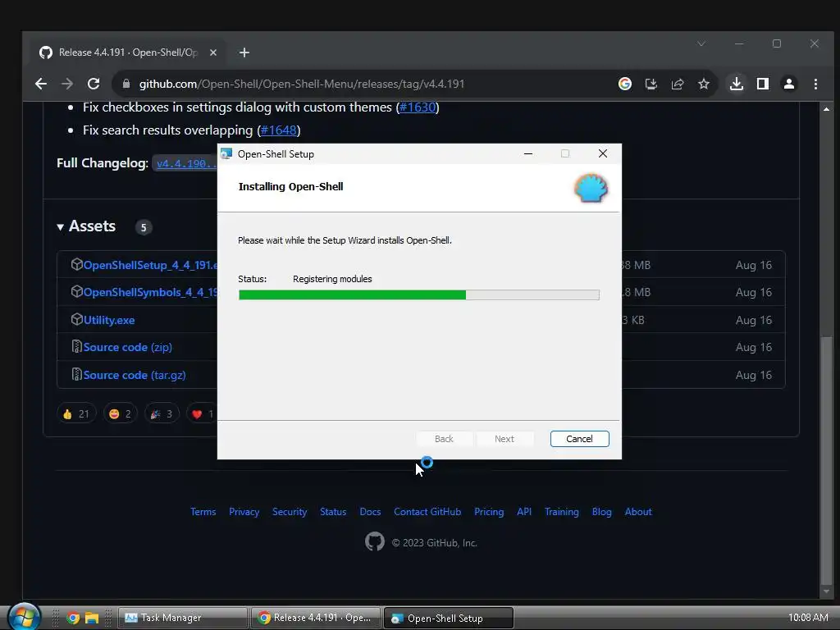Open Chrome tab search chevron

[x=701, y=43]
